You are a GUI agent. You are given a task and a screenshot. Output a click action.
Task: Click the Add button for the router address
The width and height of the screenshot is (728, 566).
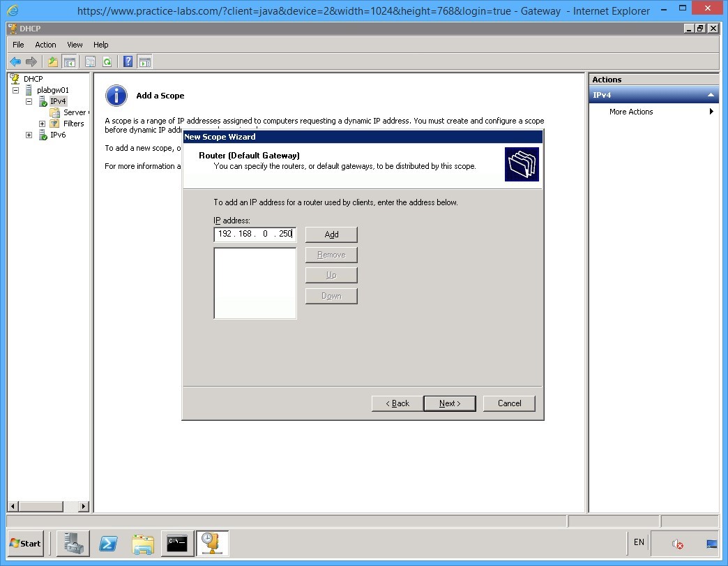pyautogui.click(x=331, y=234)
